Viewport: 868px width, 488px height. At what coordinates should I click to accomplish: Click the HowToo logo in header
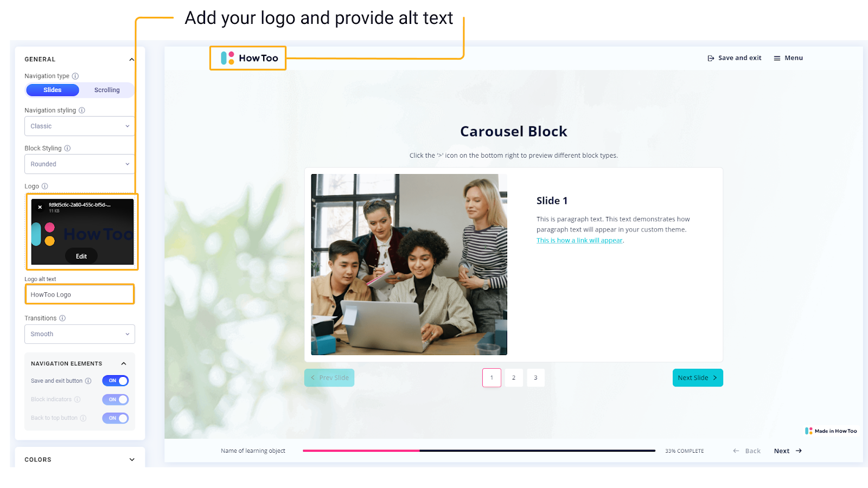tap(248, 58)
